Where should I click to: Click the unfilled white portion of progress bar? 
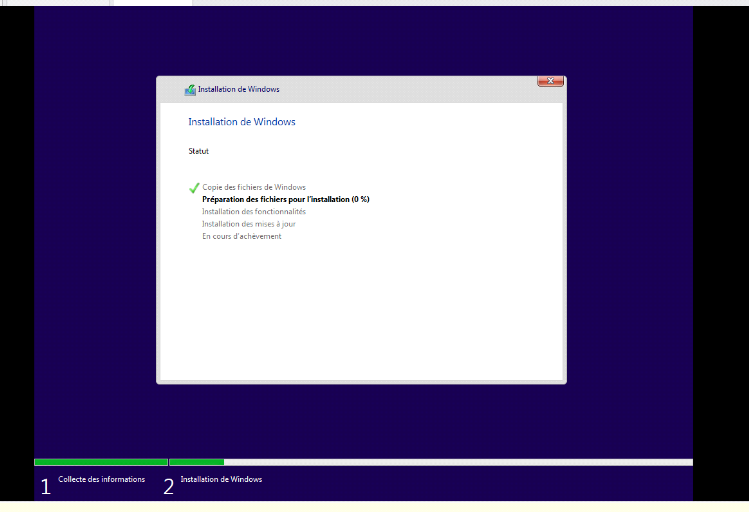pyautogui.click(x=457, y=462)
